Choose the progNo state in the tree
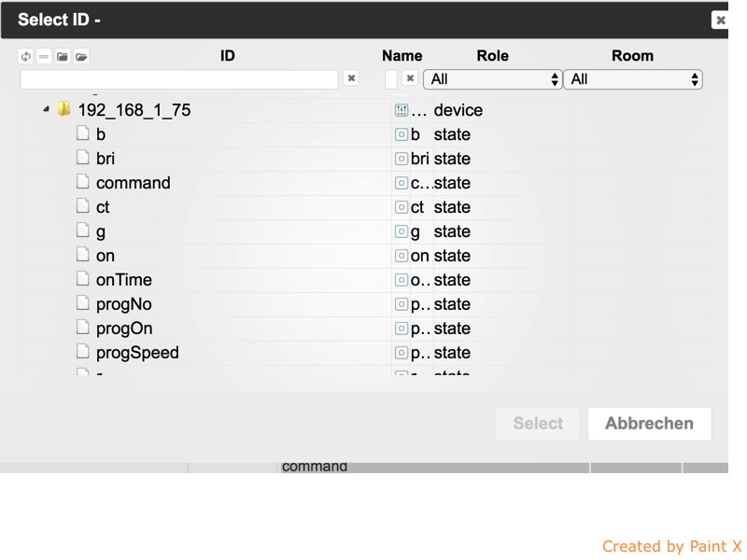 [123, 304]
